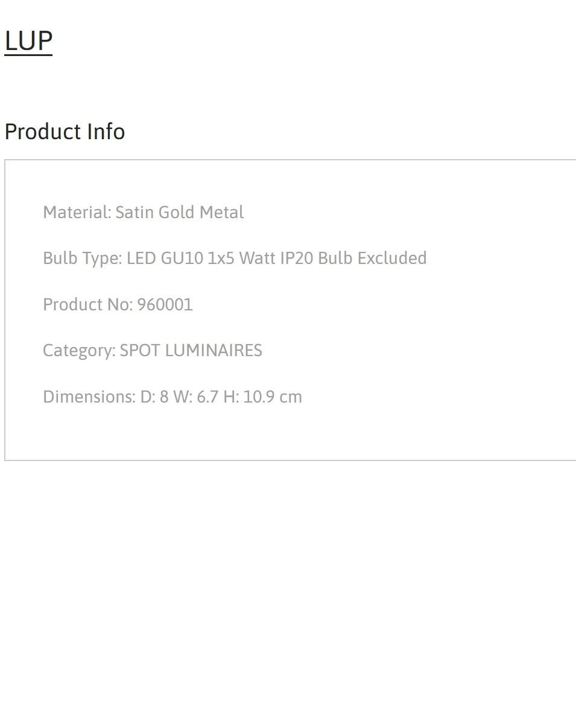This screenshot has height=728, width=576.
Task: Select the Material label text
Action: click(77, 212)
